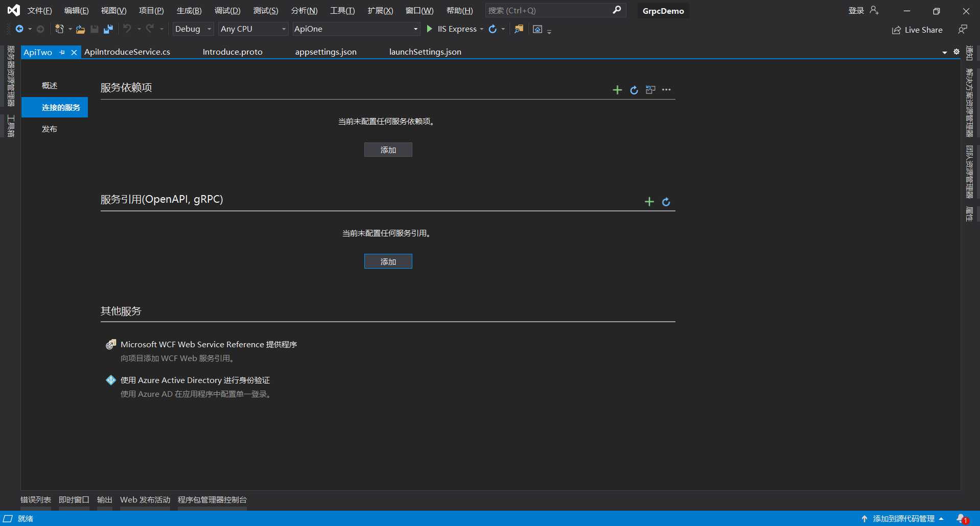Viewport: 980px width, 526px height.
Task: Open the 程序包管理器控制台 panel tab
Action: (x=212, y=500)
